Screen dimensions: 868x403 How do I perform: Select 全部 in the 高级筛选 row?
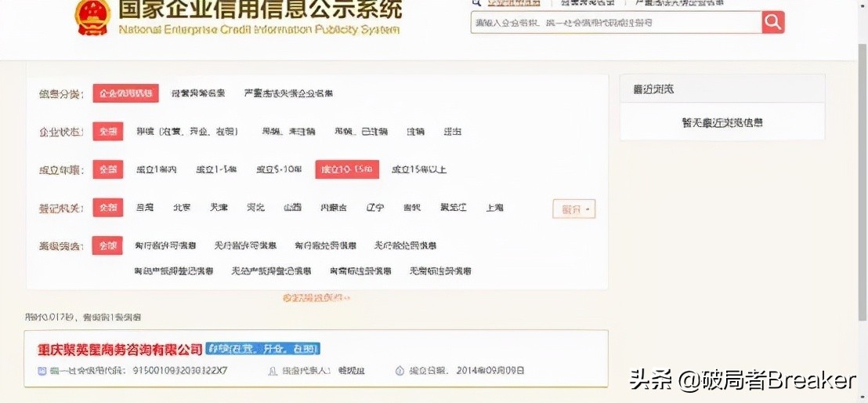point(108,245)
